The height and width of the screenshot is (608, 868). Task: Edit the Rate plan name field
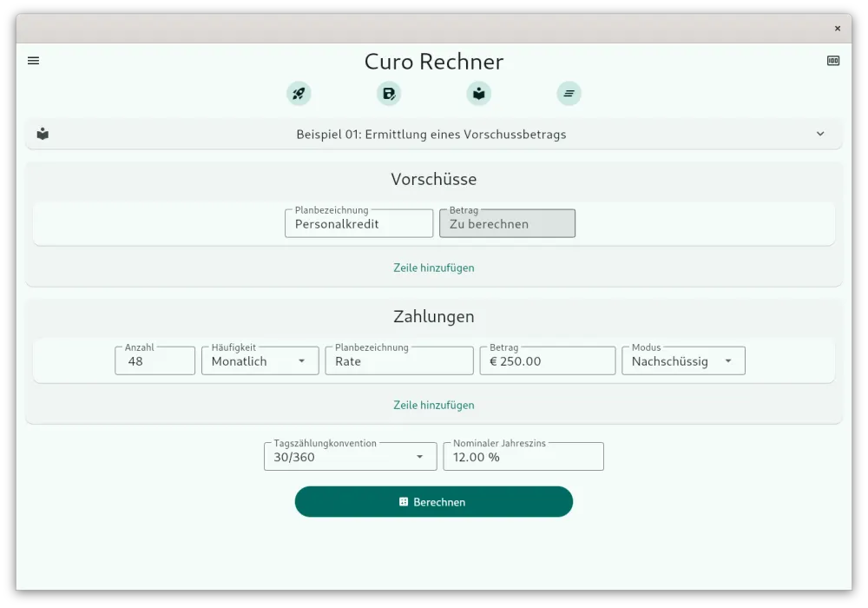[399, 361]
